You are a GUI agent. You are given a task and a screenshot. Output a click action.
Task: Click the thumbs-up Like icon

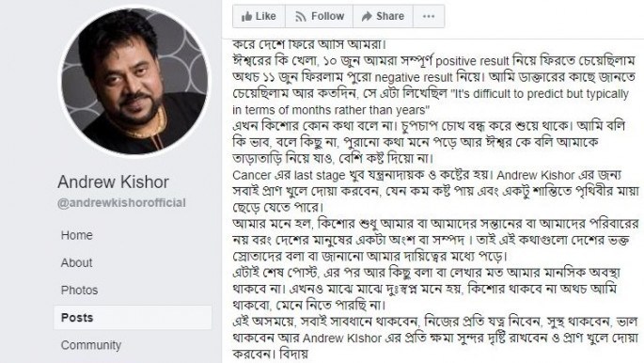click(x=246, y=16)
